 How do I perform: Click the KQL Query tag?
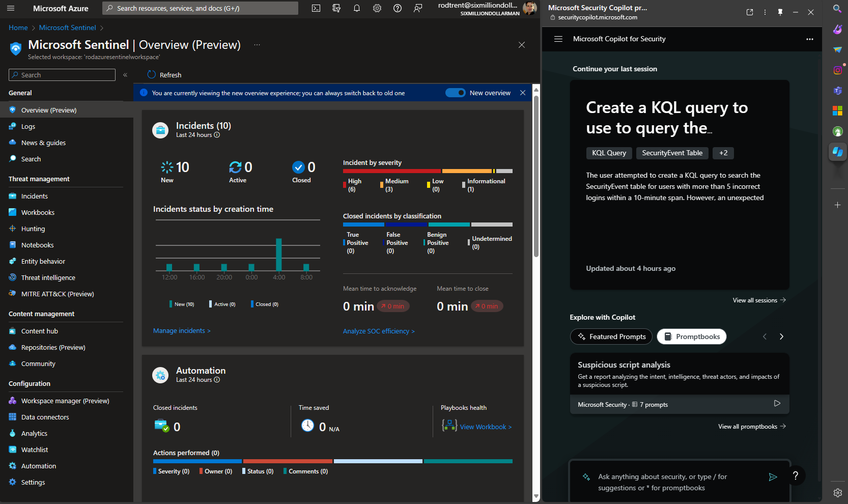(609, 153)
